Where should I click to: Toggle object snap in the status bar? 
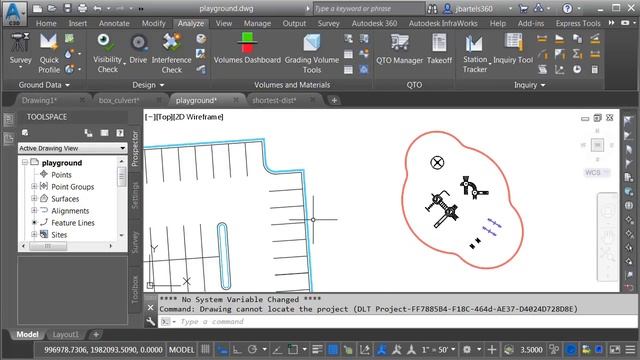(293, 349)
